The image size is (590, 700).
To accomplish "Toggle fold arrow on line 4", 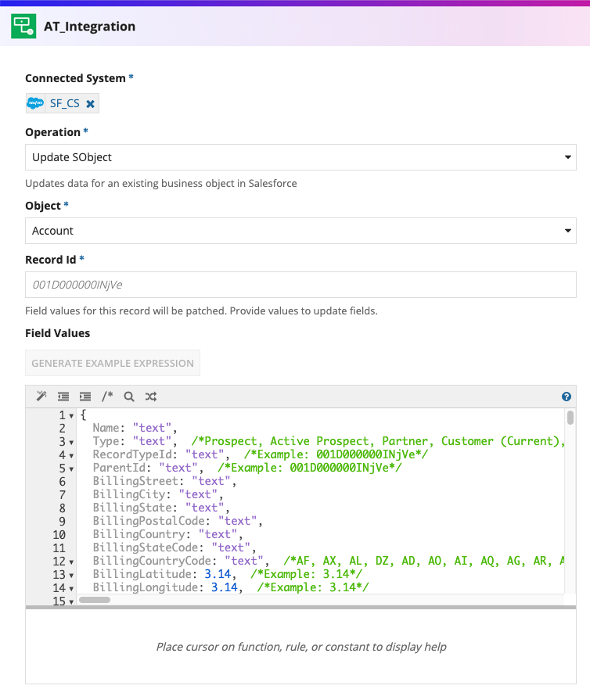I will [x=71, y=456].
